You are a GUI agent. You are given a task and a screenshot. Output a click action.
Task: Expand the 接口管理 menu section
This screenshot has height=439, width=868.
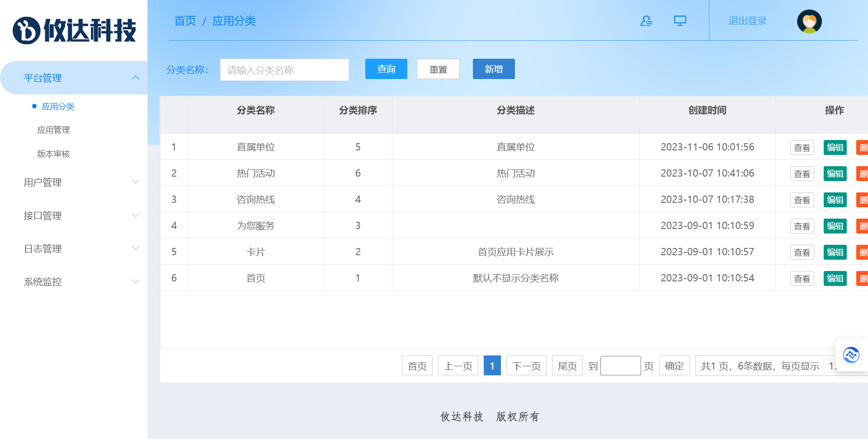click(x=74, y=215)
